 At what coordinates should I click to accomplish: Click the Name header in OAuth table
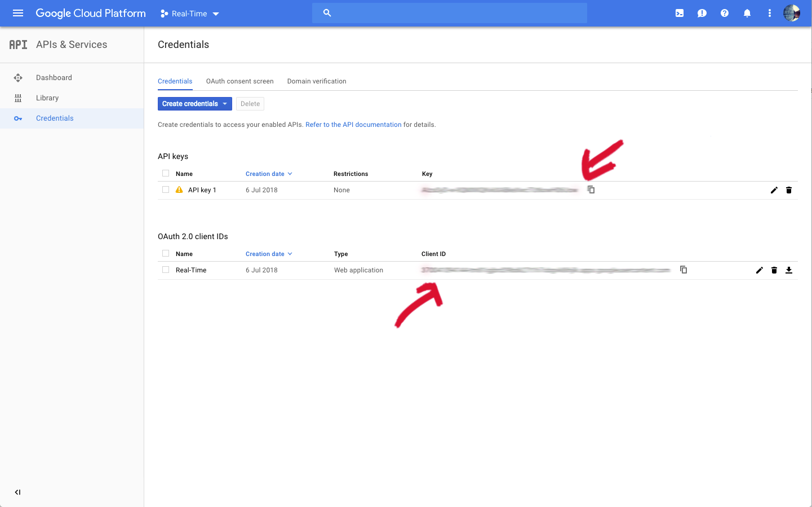(x=184, y=254)
